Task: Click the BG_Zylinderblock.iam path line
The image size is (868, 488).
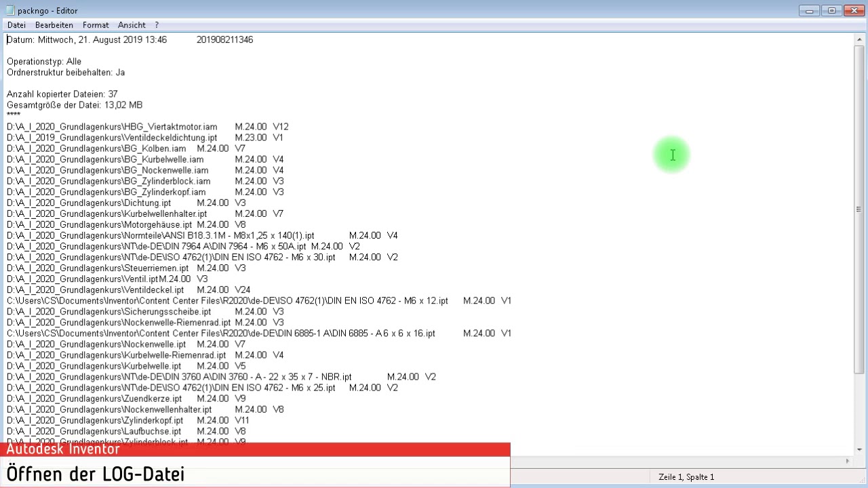Action: tap(145, 181)
